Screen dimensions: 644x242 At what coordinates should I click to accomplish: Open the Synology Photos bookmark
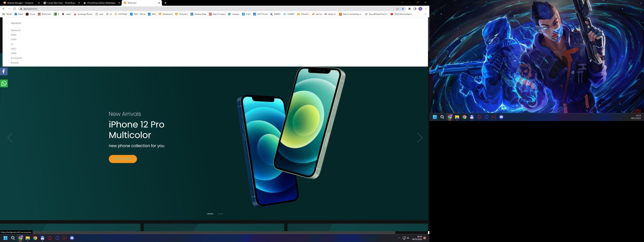point(83,14)
